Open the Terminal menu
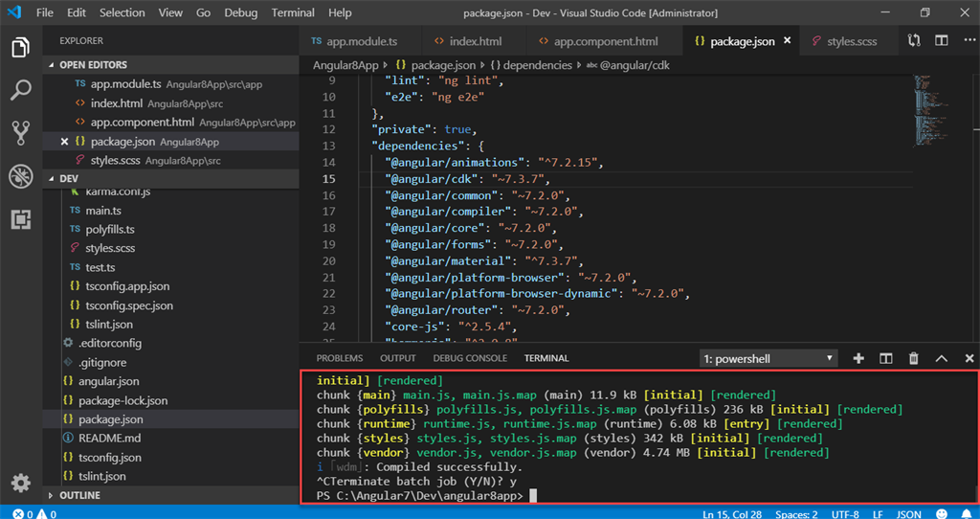Viewport: 980px width, 519px height. pos(293,12)
